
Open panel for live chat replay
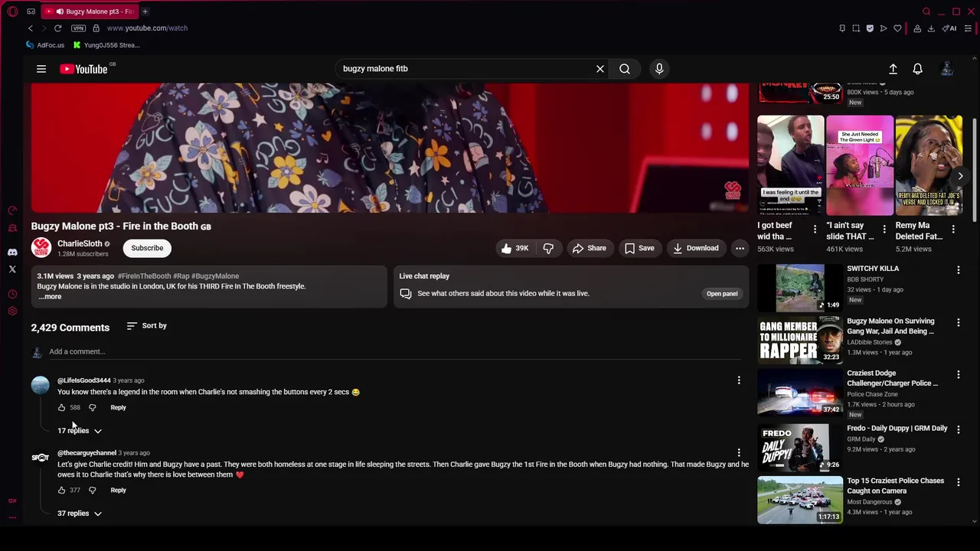pyautogui.click(x=722, y=294)
